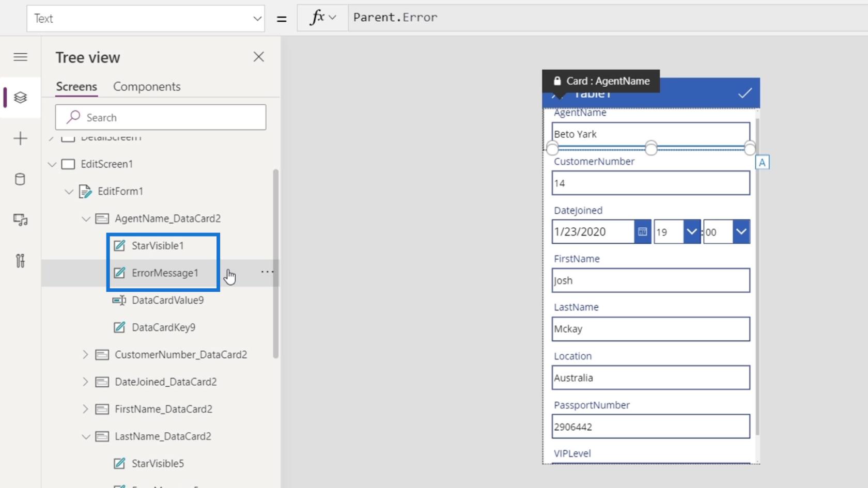Click the Tree view search field

click(x=161, y=117)
